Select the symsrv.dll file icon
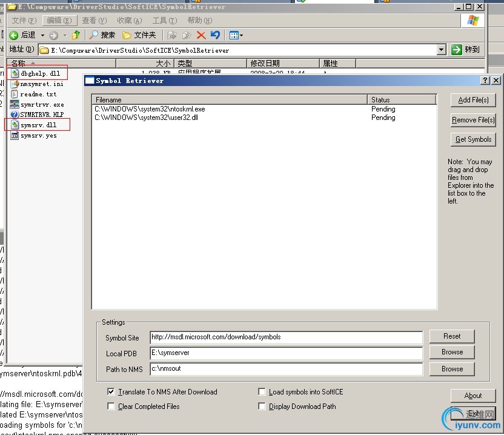 (x=15, y=125)
